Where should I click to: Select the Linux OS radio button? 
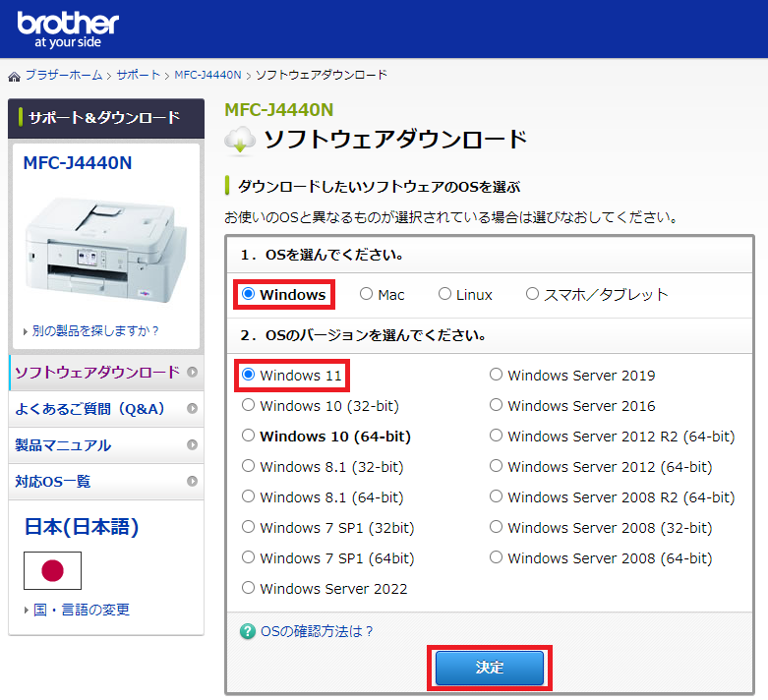tap(444, 294)
